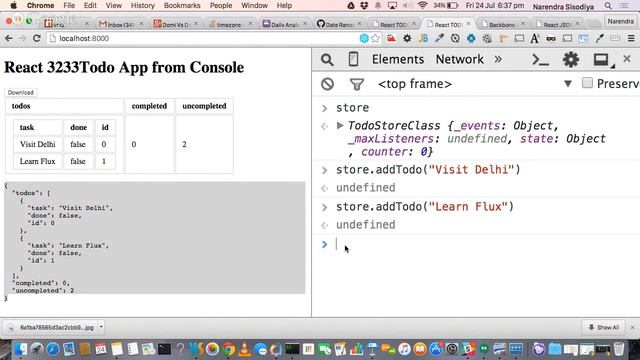640x360 pixels.
Task: Clear the console log icon
Action: [x=327, y=84]
